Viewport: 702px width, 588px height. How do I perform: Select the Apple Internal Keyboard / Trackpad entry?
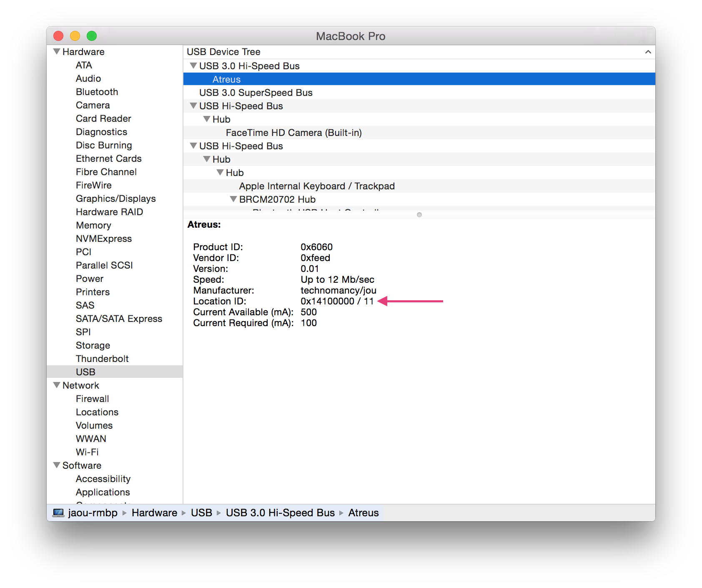click(x=317, y=186)
